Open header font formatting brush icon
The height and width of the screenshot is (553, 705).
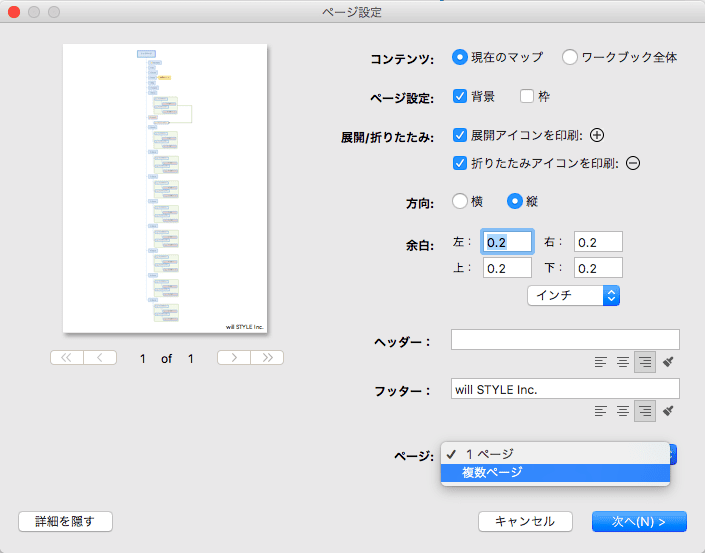click(668, 361)
